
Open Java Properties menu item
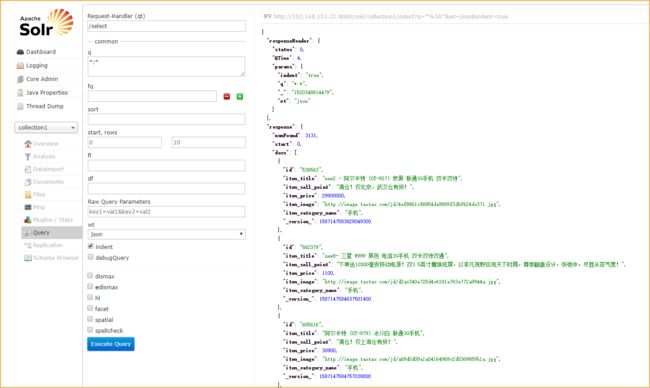pos(47,93)
